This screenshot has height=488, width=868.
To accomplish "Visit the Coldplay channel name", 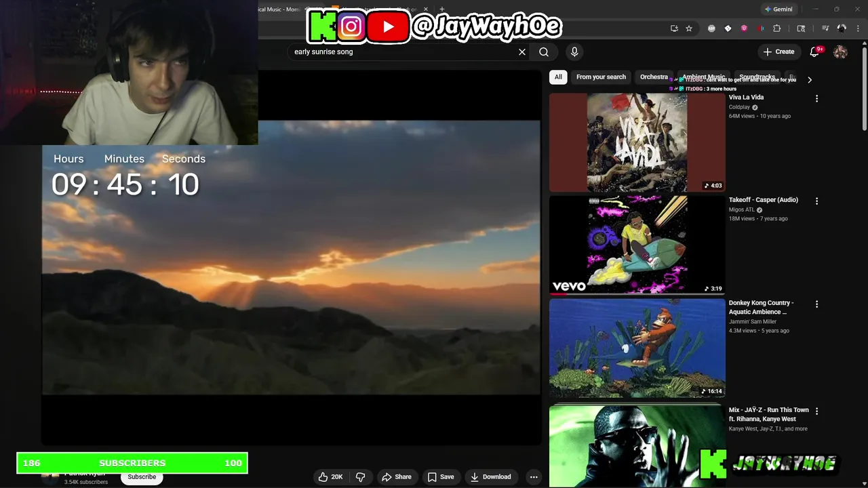I will click(x=739, y=107).
